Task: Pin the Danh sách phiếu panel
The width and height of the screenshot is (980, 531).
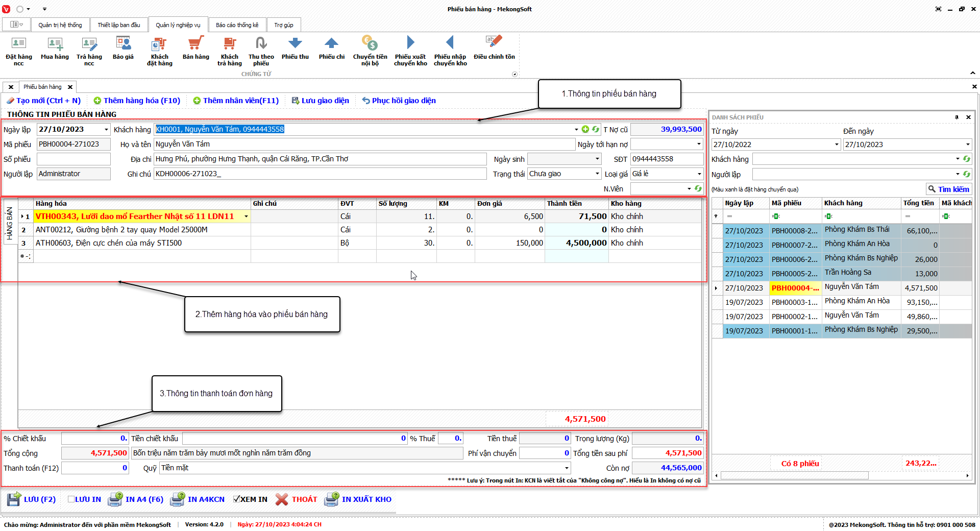Action: pyautogui.click(x=957, y=117)
